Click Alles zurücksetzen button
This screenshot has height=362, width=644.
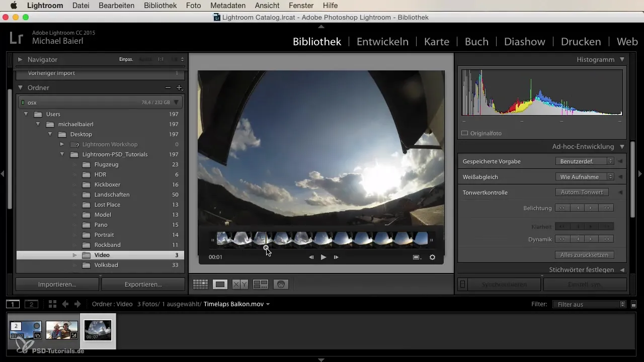[x=584, y=255]
